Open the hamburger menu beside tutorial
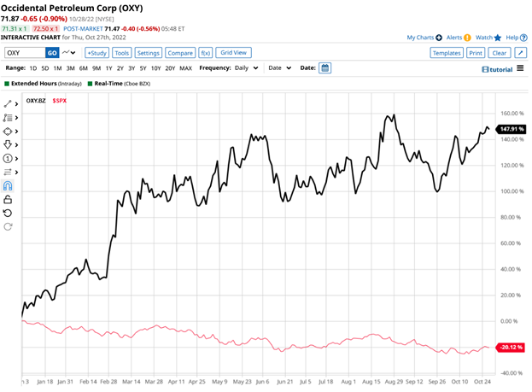This screenshot has height=392, width=532. click(520, 68)
